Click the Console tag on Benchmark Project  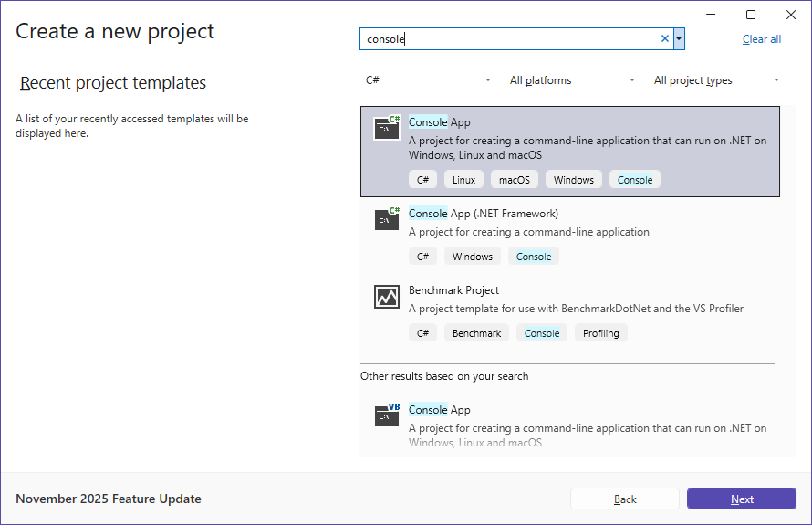542,333
